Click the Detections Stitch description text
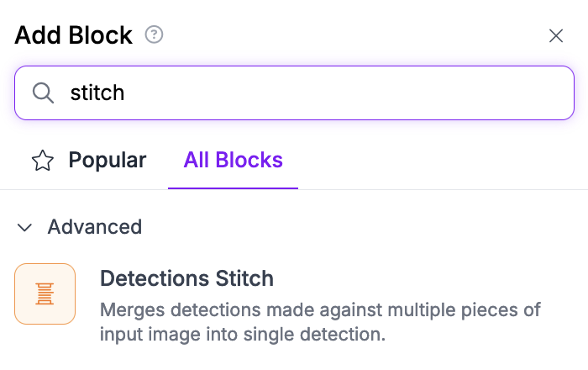The height and width of the screenshot is (370, 588). pyautogui.click(x=320, y=322)
